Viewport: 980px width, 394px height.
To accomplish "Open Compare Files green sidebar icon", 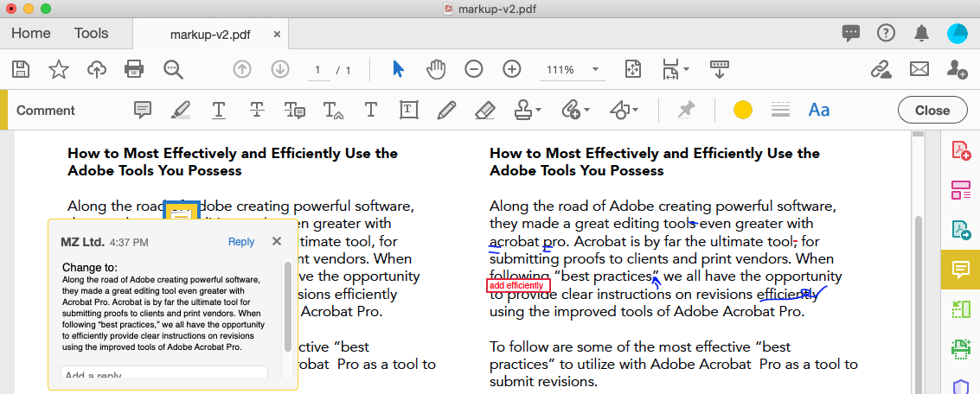I will pos(961,309).
